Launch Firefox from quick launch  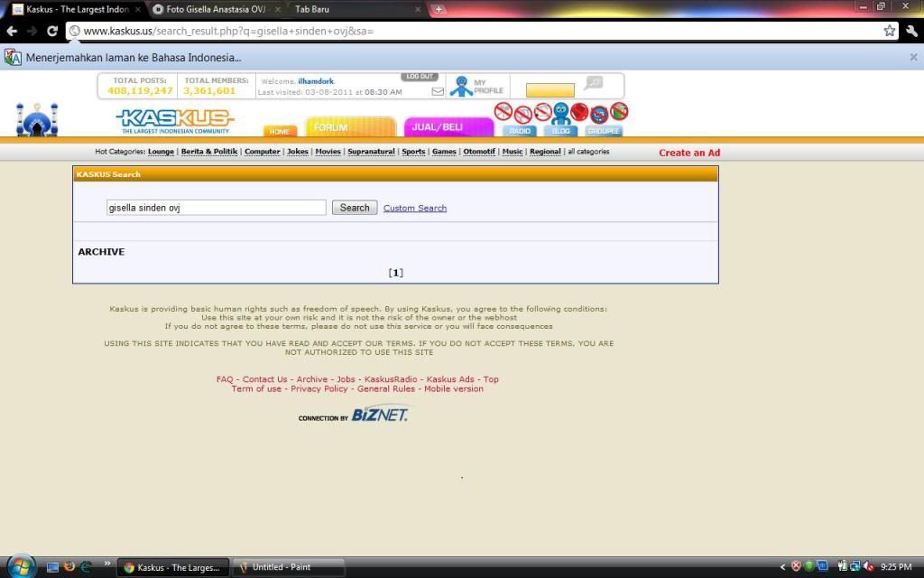tap(69, 567)
